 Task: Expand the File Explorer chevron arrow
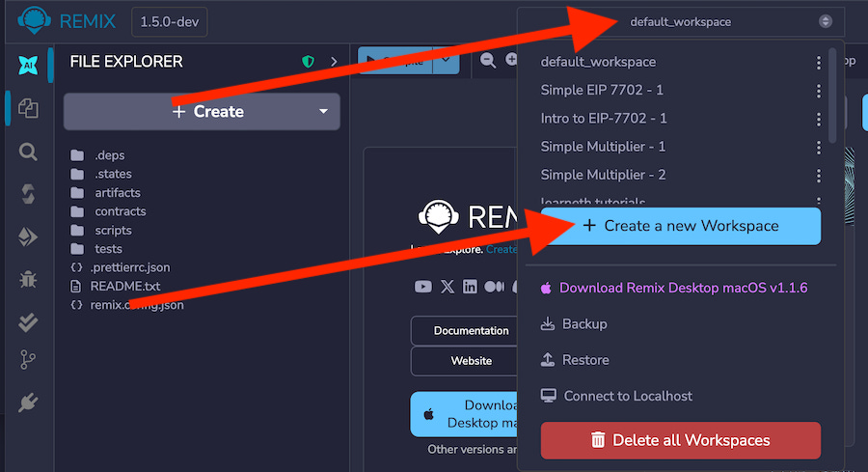coord(334,62)
